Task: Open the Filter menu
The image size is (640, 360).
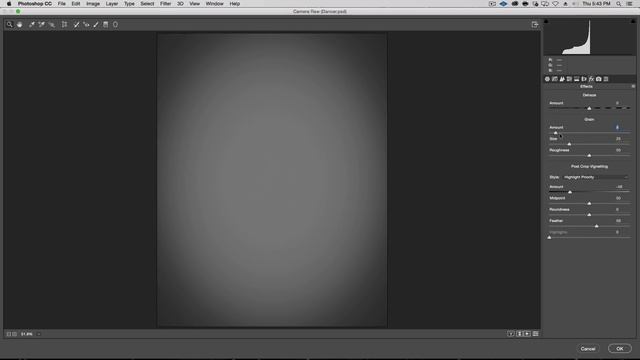Action: click(x=165, y=4)
